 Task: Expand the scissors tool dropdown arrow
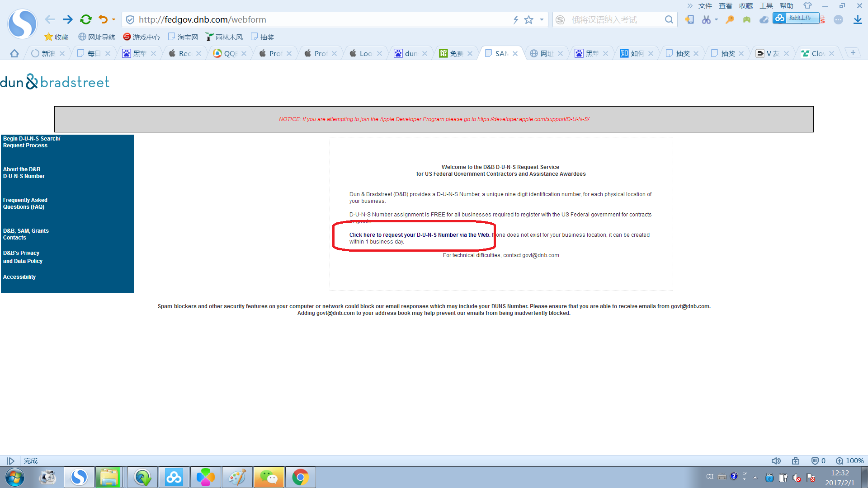(x=716, y=19)
